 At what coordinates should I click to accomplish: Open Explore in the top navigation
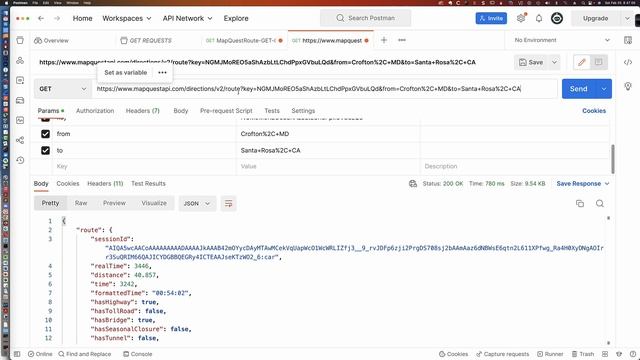(236, 18)
